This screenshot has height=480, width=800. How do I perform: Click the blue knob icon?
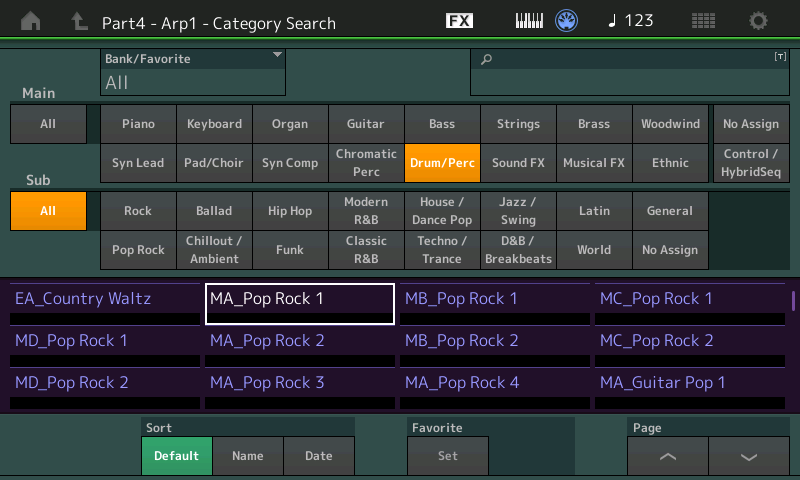(567, 21)
